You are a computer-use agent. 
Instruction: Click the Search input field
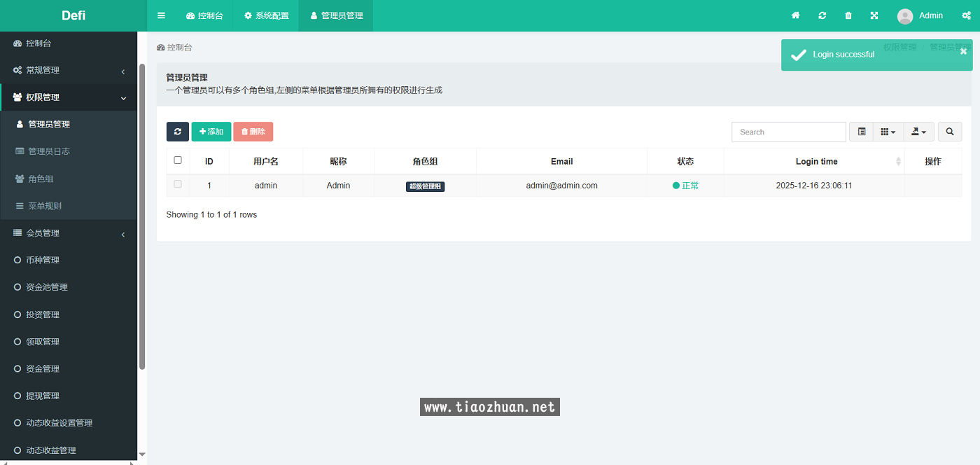[x=788, y=132]
